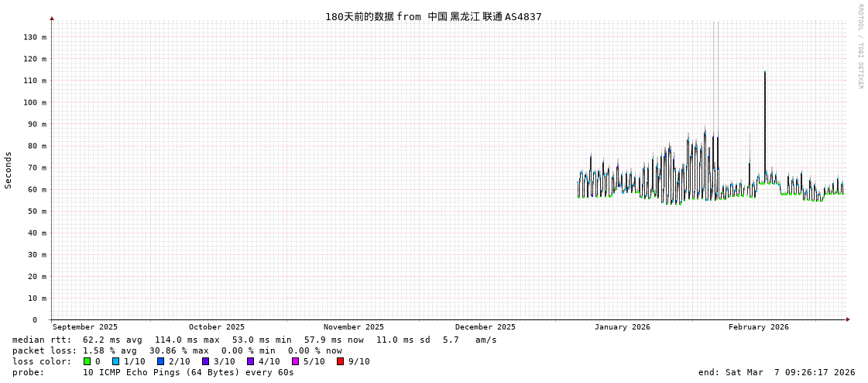Click the September 2025 x-axis label
Screen dimensions: 868x383
pyautogui.click(x=85, y=327)
